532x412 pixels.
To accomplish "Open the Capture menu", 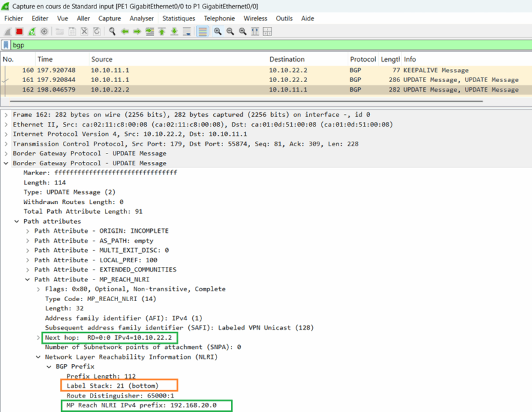I will (x=110, y=18).
